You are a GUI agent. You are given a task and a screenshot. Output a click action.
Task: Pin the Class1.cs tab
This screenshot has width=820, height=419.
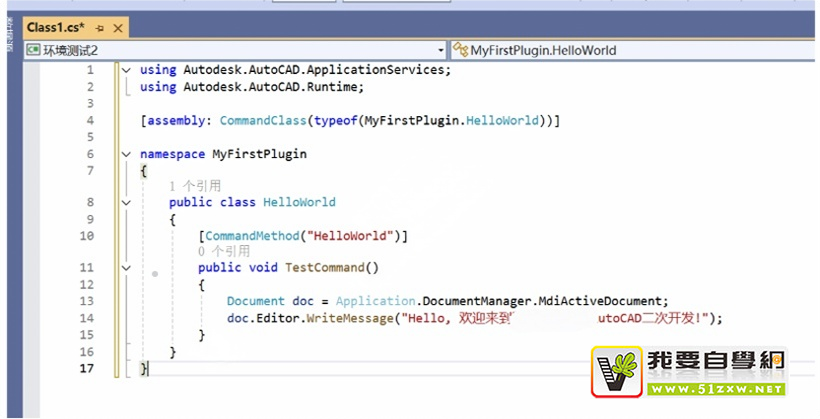pos(99,27)
